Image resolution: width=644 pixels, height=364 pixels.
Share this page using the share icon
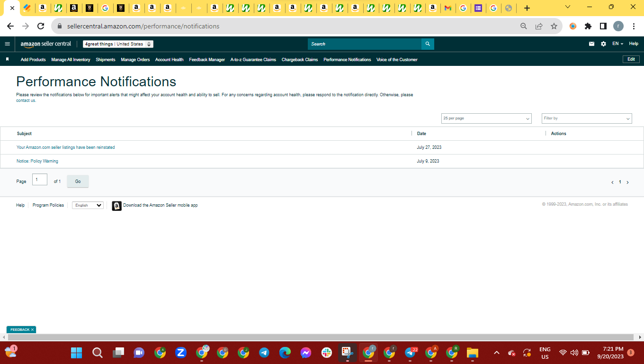[539, 26]
